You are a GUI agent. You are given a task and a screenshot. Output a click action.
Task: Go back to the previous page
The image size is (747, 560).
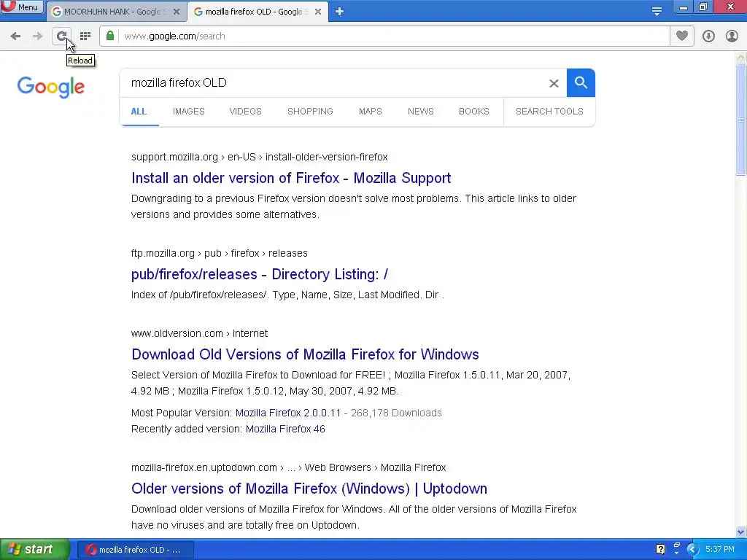coord(15,36)
